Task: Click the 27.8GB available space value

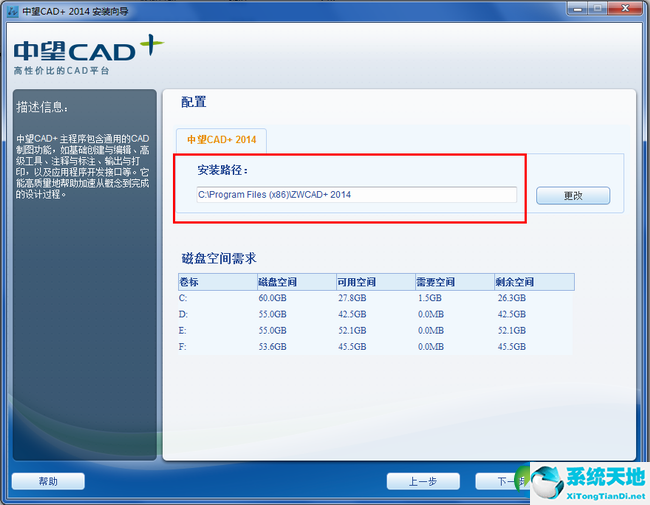Action: pyautogui.click(x=352, y=298)
